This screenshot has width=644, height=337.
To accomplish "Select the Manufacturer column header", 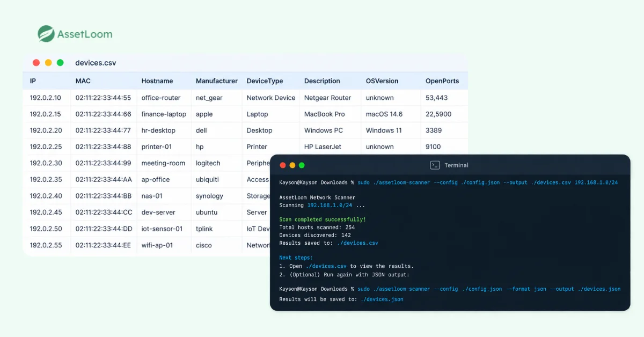I will [x=217, y=81].
